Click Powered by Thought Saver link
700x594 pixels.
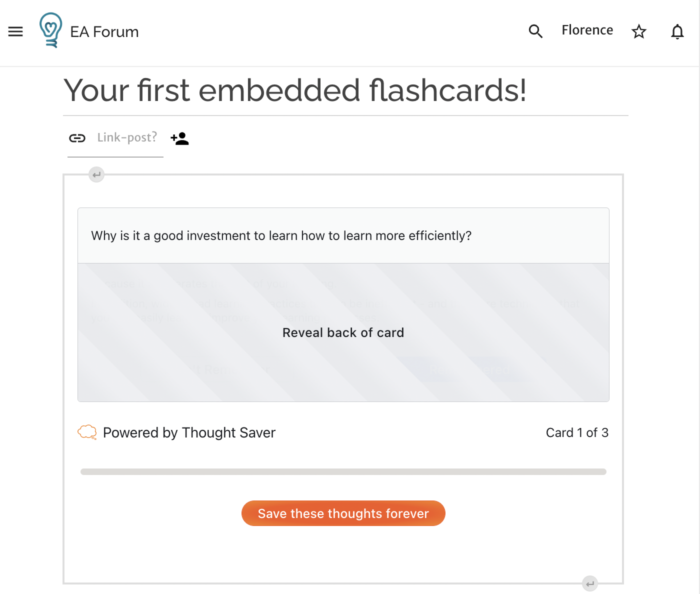pyautogui.click(x=189, y=432)
